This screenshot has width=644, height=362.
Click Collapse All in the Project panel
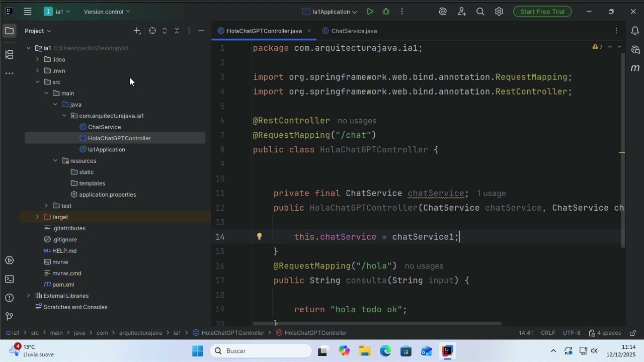click(177, 31)
